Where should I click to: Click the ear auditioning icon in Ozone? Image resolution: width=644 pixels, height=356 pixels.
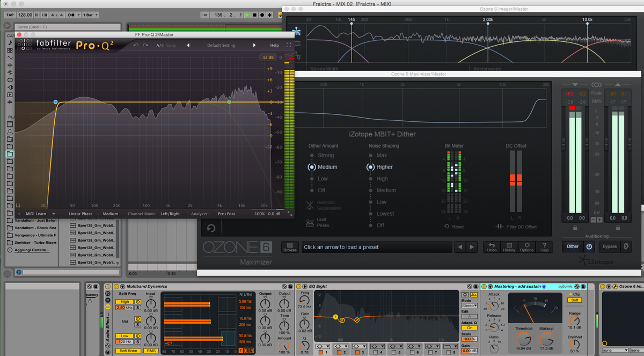[626, 246]
